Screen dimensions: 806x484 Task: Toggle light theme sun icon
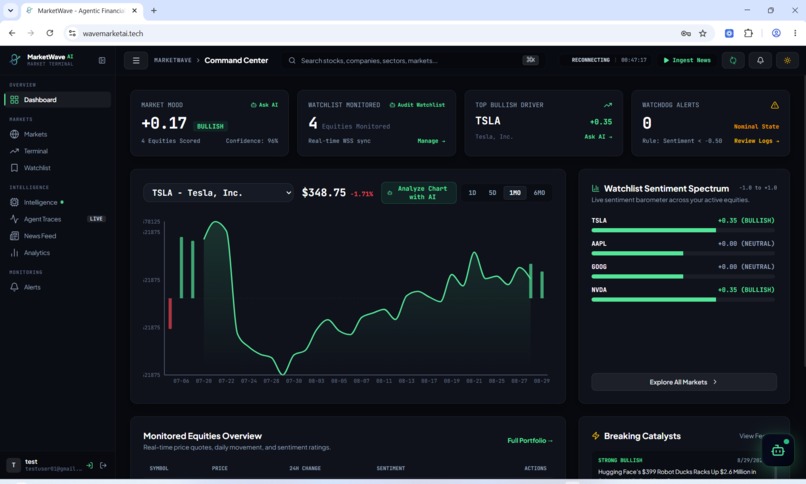(x=787, y=60)
